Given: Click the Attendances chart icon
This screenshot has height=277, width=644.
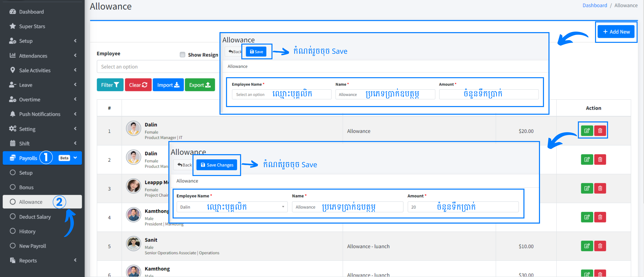Looking at the screenshot, I should coord(12,55).
